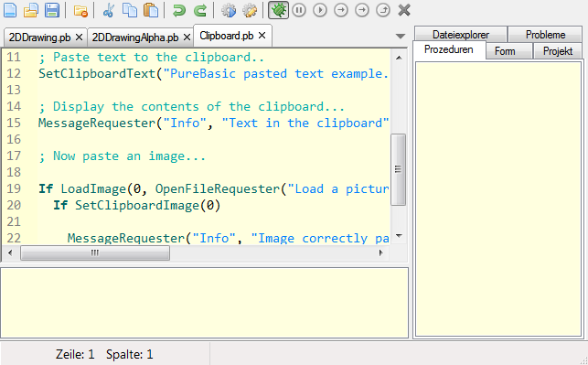Undo last action with green arrow

coord(179,10)
